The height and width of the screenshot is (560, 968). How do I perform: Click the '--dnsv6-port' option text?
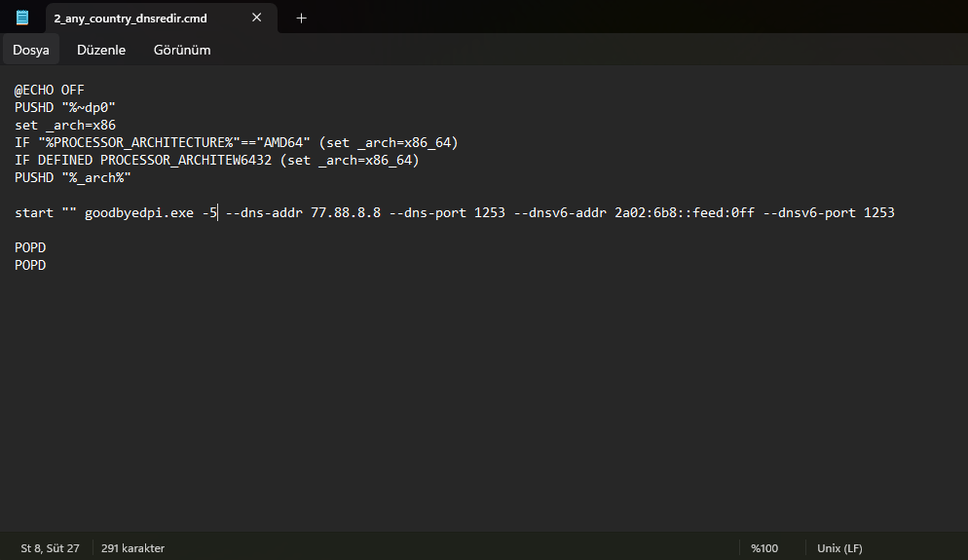pyautogui.click(x=809, y=213)
